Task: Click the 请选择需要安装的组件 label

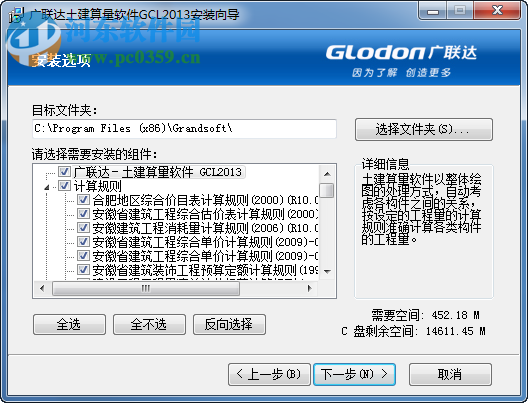Action: click(95, 155)
